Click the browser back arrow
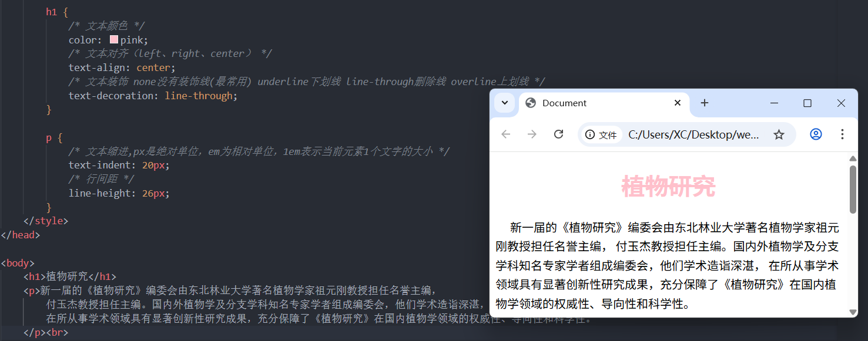 pos(505,134)
